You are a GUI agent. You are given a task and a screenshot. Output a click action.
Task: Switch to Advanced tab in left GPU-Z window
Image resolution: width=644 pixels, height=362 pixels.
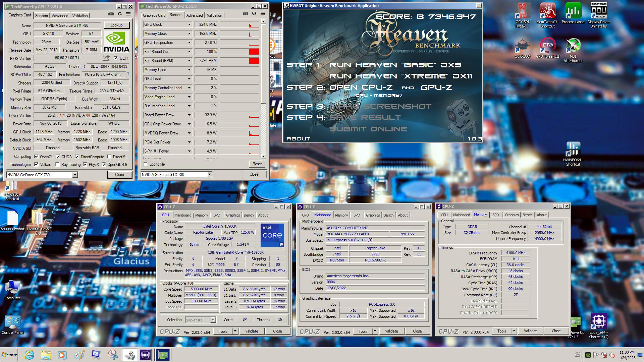tap(60, 16)
